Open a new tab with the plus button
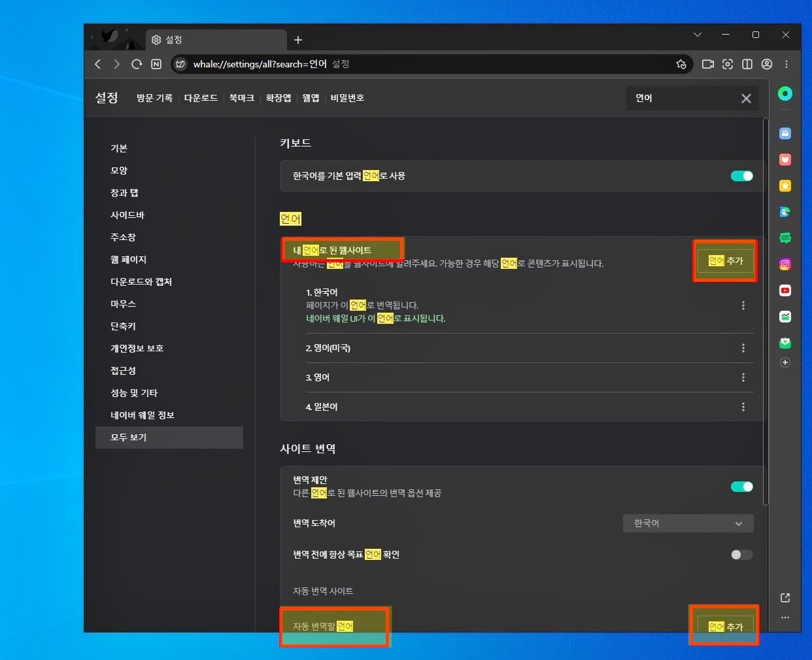The image size is (812, 660). pos(298,40)
